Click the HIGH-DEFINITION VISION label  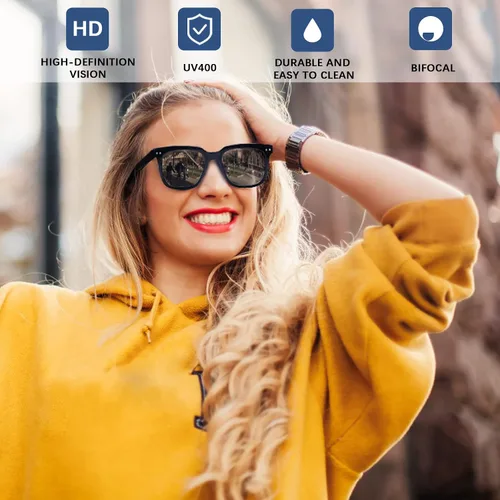(88, 68)
